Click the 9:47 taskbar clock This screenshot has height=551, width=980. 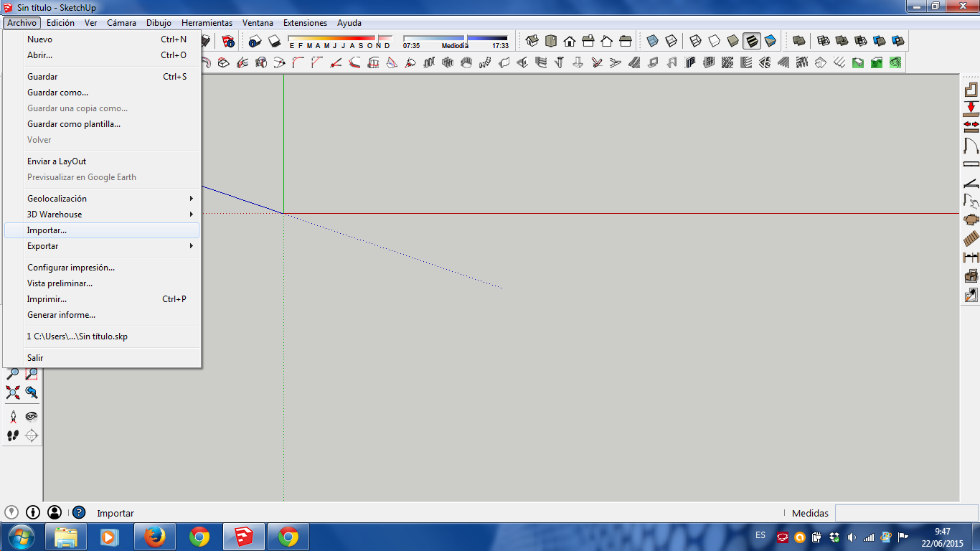(x=943, y=537)
